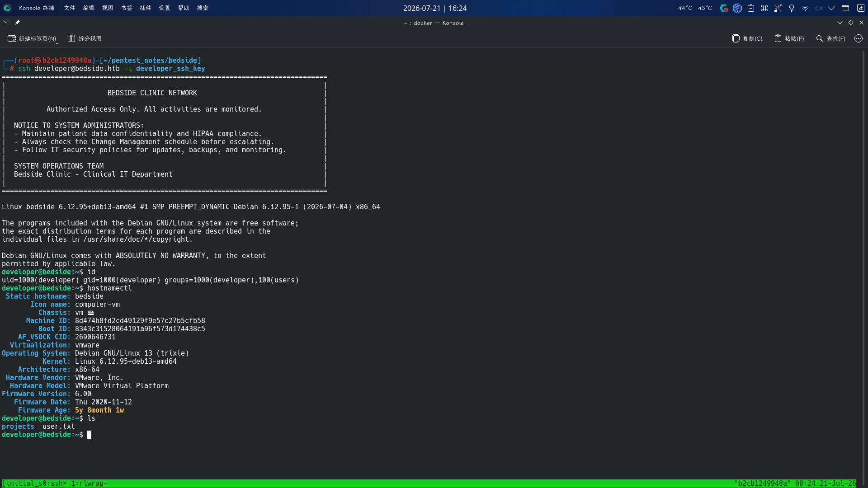
Task: Open 查找(F) find in terminal
Action: (x=831, y=39)
